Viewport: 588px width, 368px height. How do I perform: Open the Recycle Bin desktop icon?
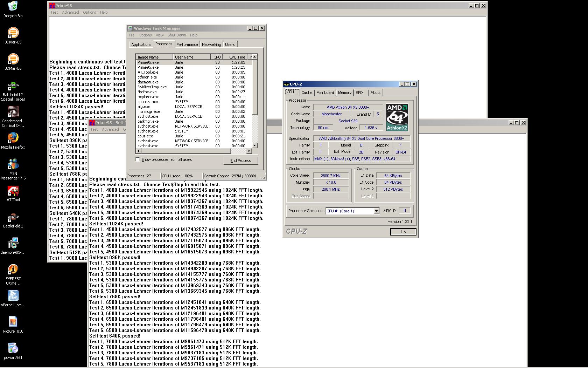pos(13,9)
